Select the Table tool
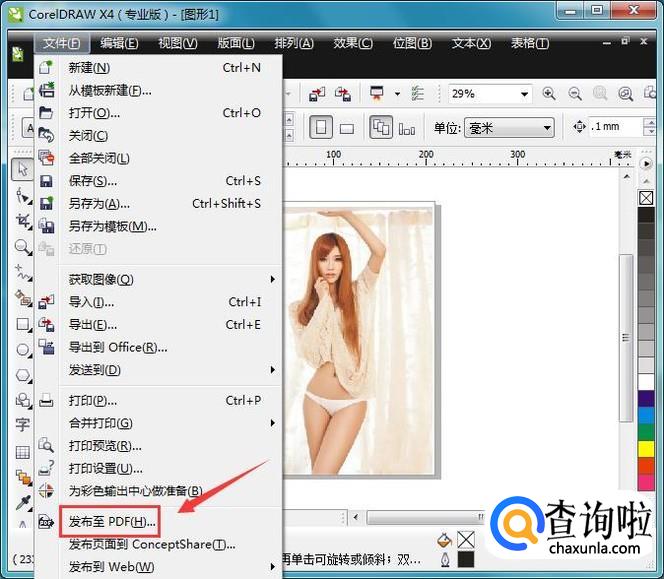Screen dimensions: 664x579 22,452
